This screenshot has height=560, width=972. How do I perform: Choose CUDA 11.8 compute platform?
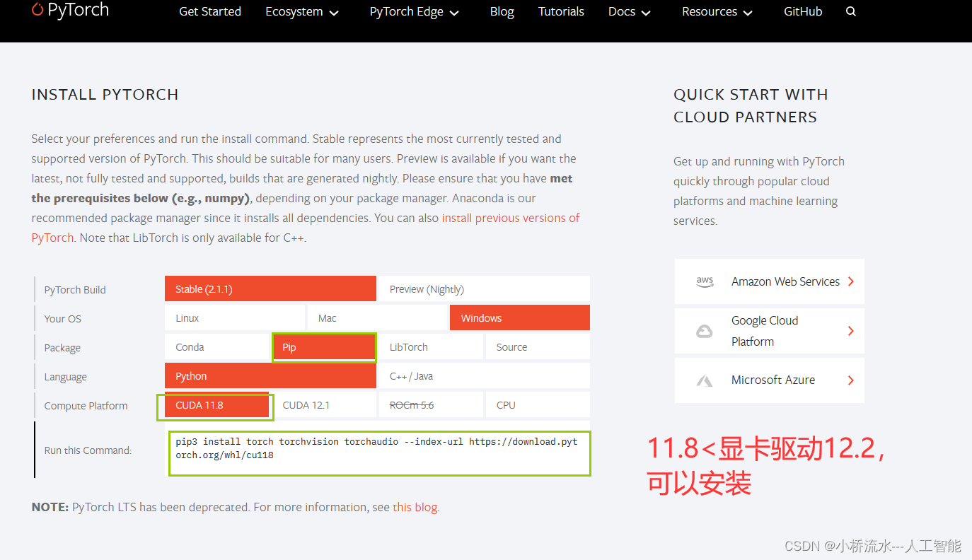[217, 405]
